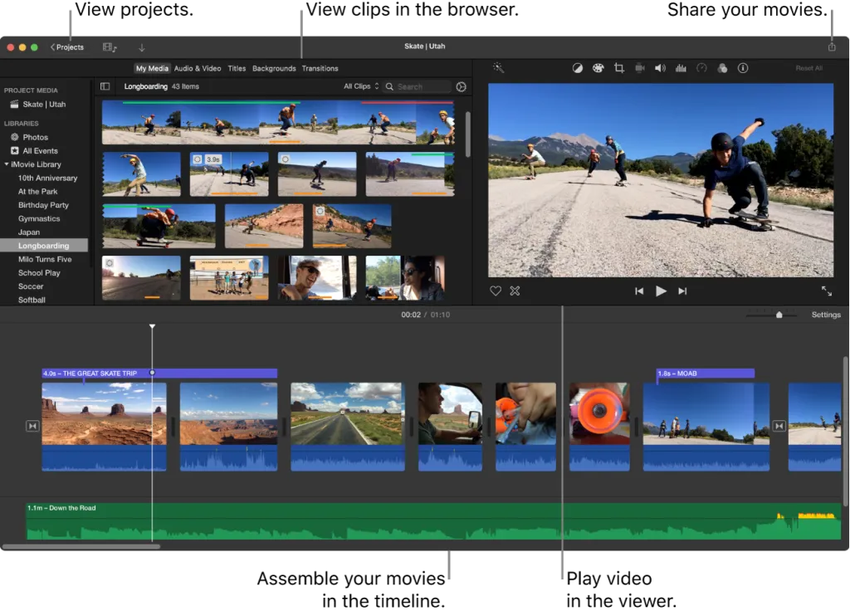Screen dimensions: 850x616
Task: Click the horizontal timeline scrollbar
Action: click(x=81, y=546)
